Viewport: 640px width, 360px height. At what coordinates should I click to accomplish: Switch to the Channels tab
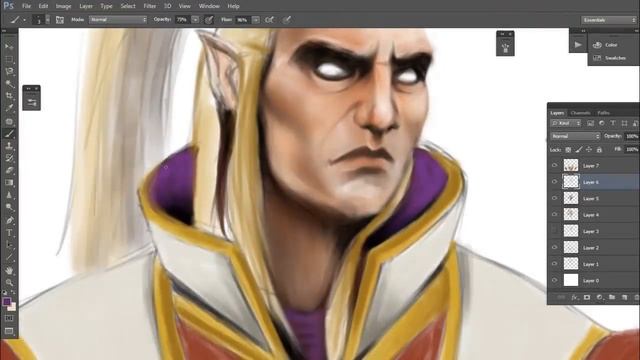click(x=580, y=113)
